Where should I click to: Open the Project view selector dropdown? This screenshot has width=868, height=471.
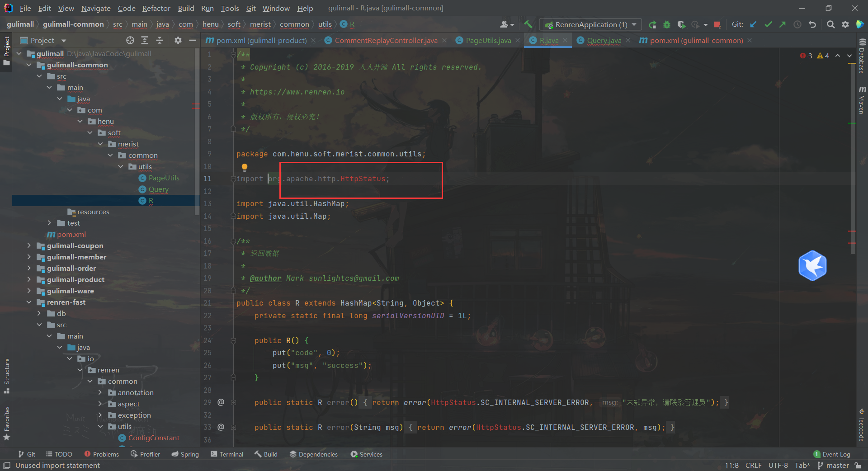click(43, 40)
